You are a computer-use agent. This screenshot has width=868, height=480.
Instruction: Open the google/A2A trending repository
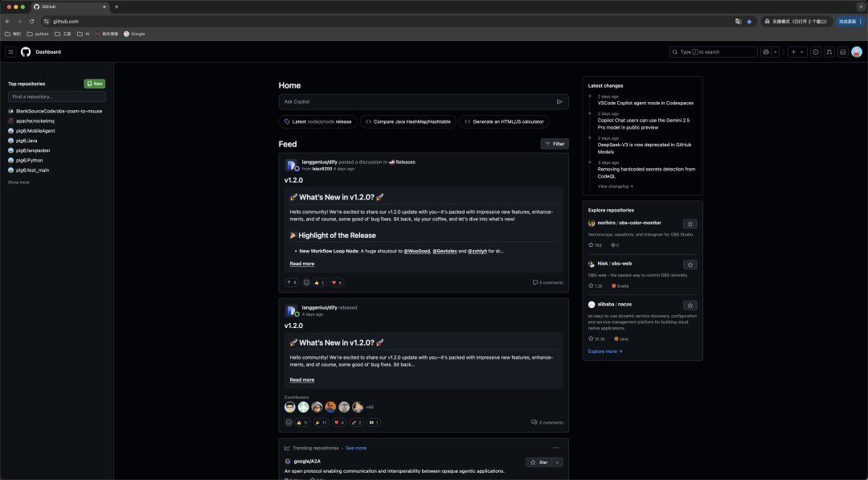coord(307,462)
